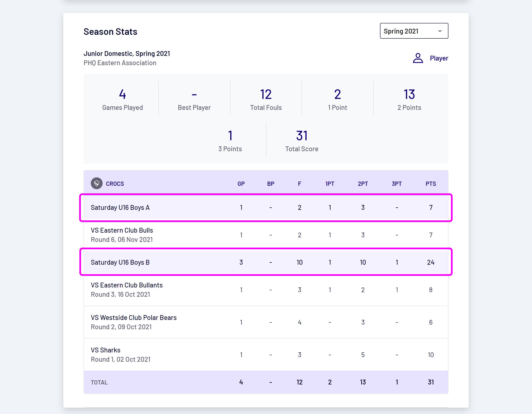Open the Spring 2021 season dropdown
The width and height of the screenshot is (532, 414).
tap(413, 31)
